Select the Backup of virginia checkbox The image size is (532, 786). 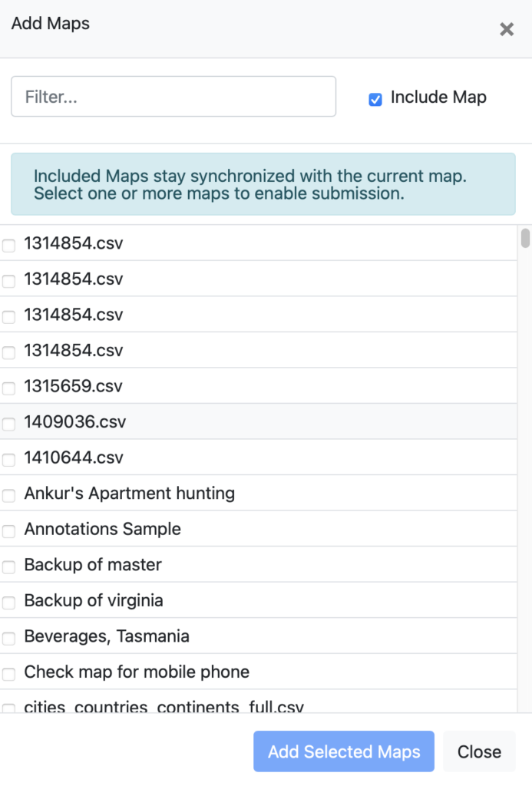coord(8,603)
